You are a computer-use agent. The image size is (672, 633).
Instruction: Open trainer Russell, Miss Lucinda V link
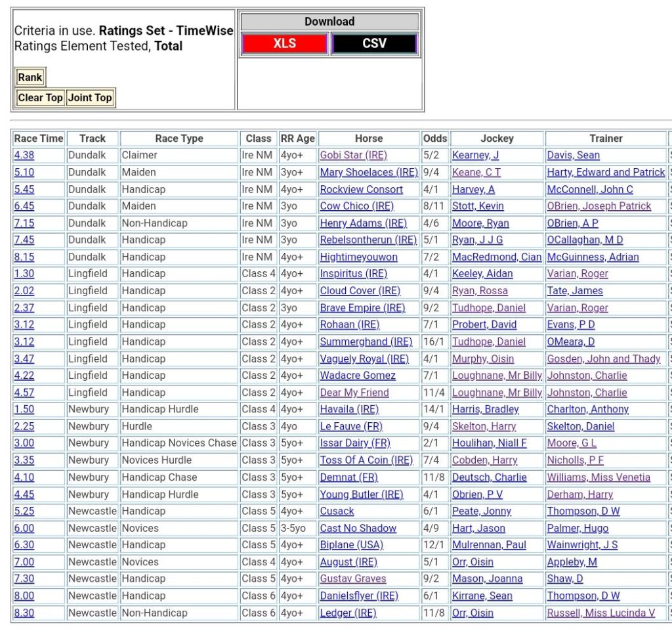pyautogui.click(x=601, y=613)
